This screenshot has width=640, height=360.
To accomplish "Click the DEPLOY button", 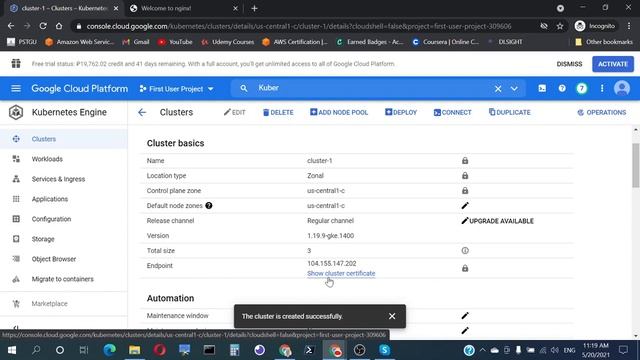I will tap(401, 112).
